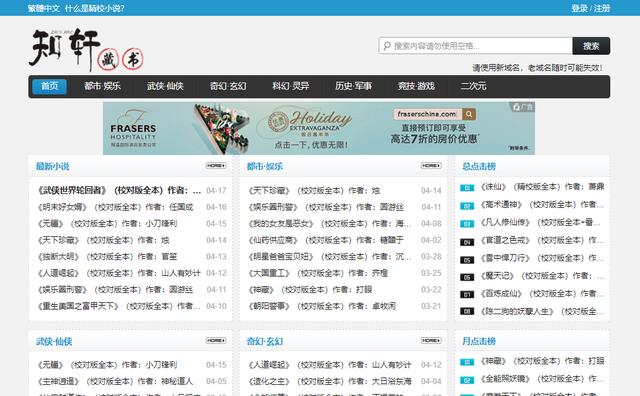Click the magnifier icon in the search box

point(387,46)
